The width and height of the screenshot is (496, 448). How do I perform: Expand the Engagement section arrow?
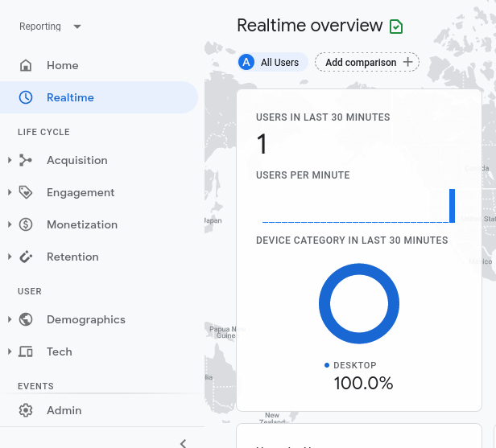click(x=10, y=192)
